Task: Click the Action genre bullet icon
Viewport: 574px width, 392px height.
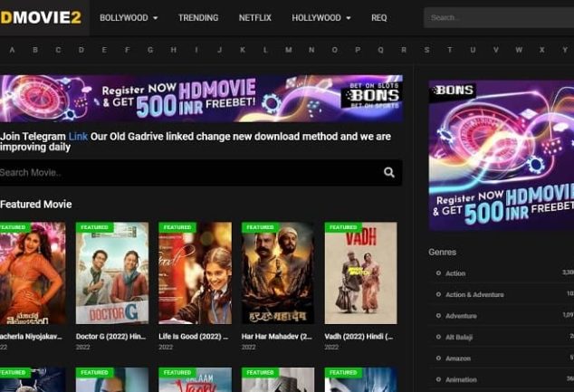Action: [438, 273]
